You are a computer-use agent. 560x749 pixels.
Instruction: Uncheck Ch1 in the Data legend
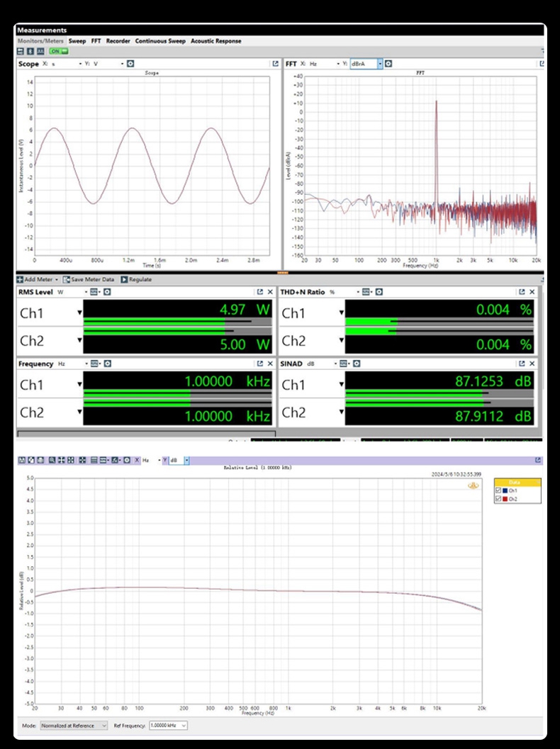tap(498, 490)
